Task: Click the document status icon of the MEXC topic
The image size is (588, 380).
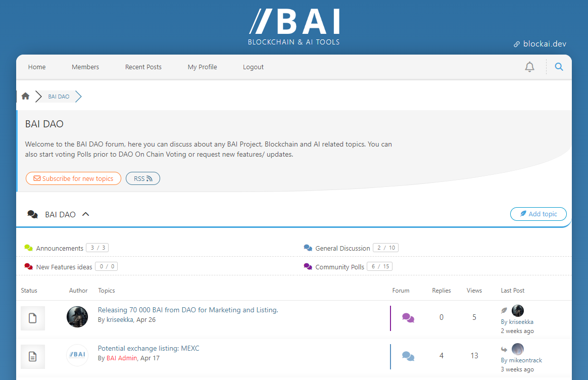Action: (33, 357)
